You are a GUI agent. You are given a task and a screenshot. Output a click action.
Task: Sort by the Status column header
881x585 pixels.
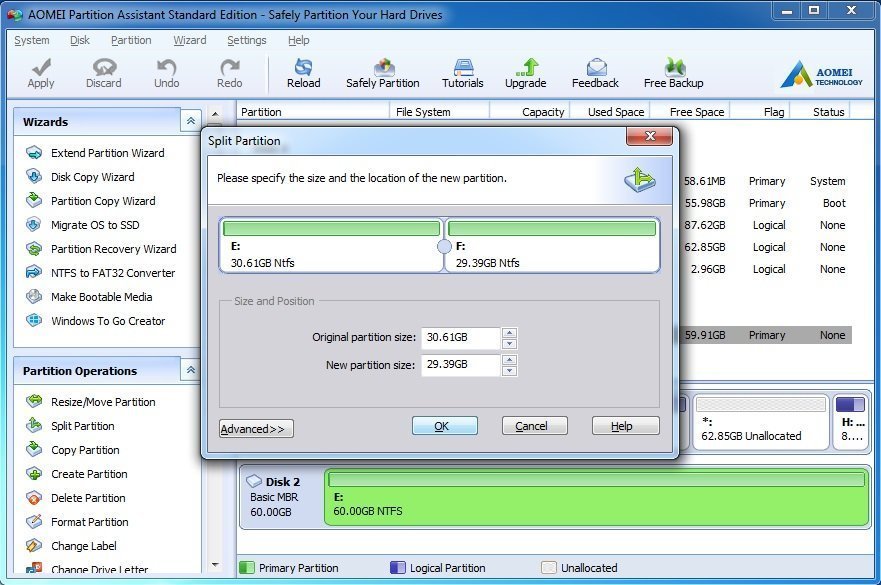(821, 112)
